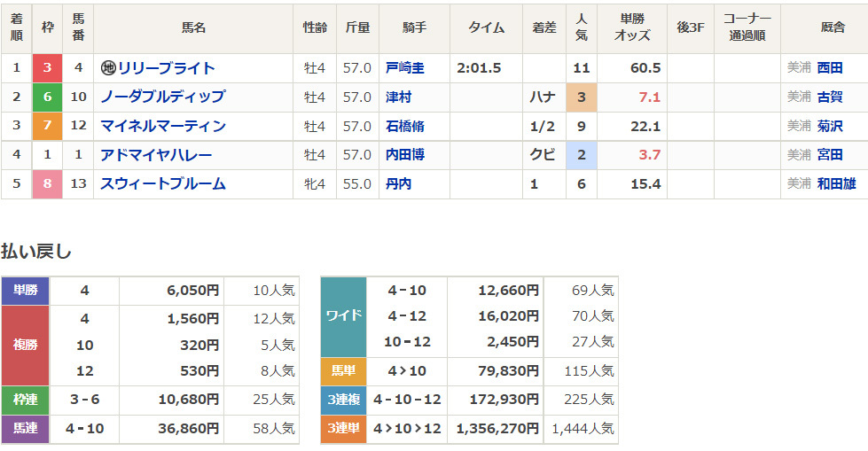Open jockey profile 内田博
This screenshot has height=451, width=868.
click(404, 155)
